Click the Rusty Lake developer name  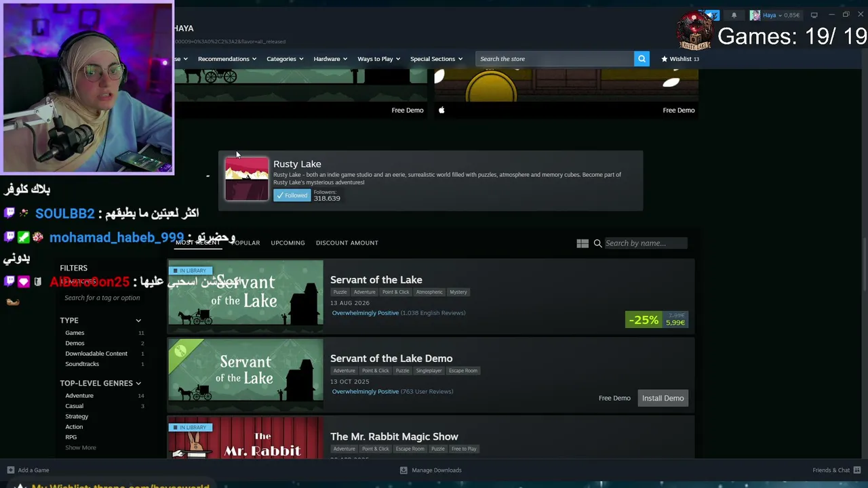[x=297, y=164]
